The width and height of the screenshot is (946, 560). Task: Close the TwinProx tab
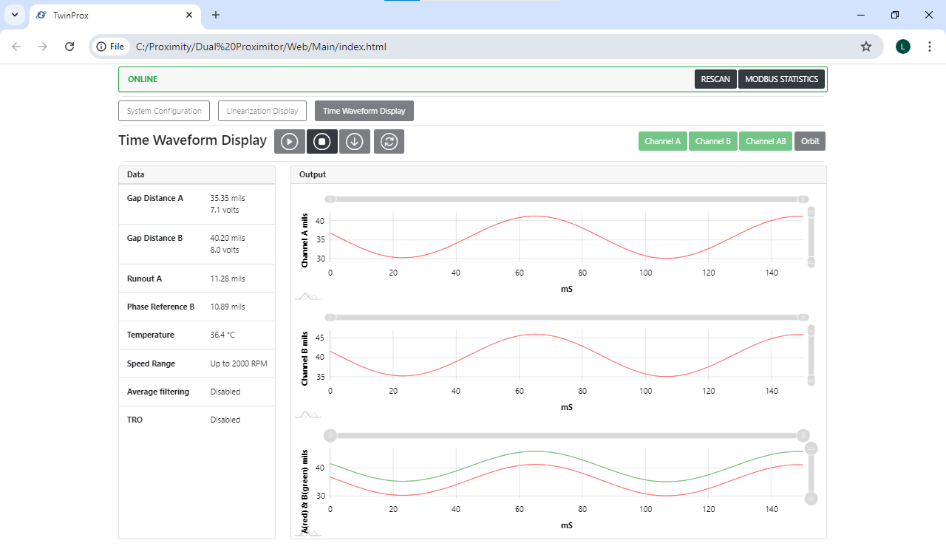[190, 15]
